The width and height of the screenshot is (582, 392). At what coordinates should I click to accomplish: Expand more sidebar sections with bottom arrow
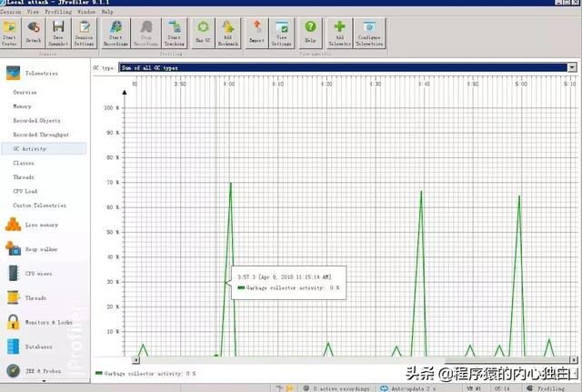point(45,381)
